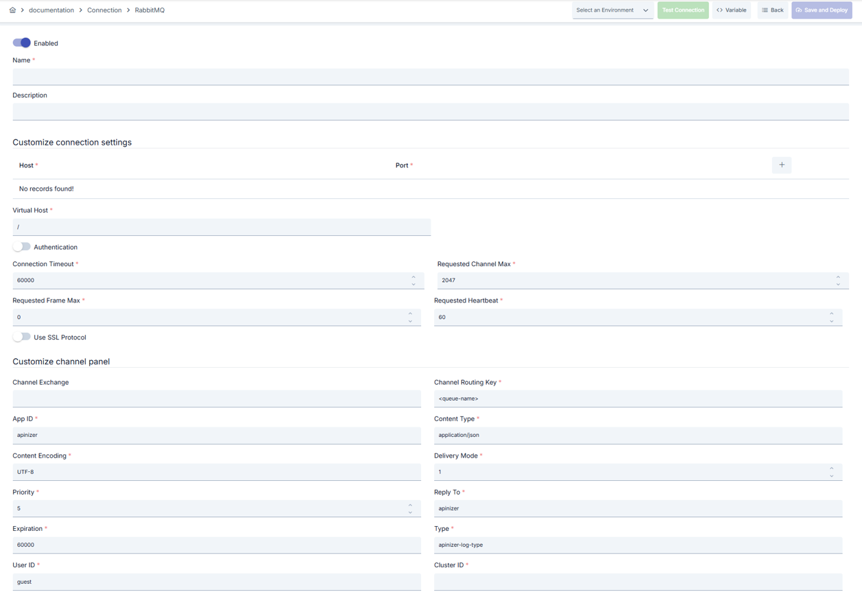Focus the Cluster ID field
This screenshot has height=616, width=862.
coord(638,582)
